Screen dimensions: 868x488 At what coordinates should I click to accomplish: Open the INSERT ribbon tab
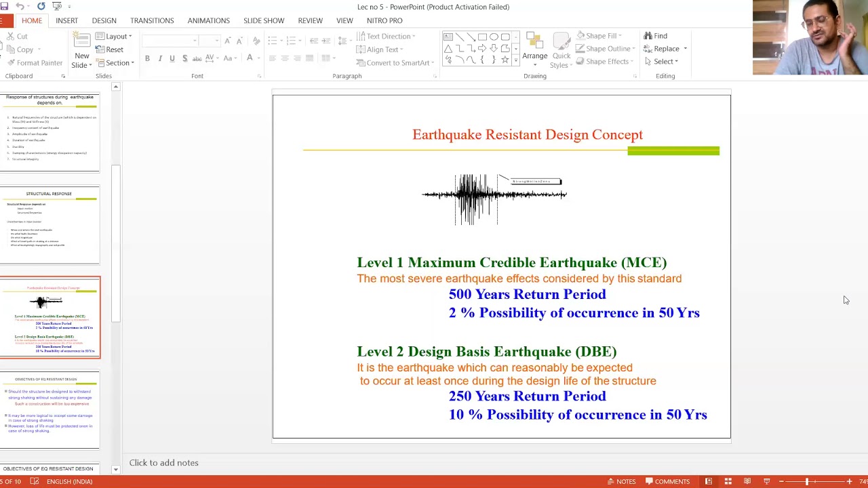click(x=66, y=20)
